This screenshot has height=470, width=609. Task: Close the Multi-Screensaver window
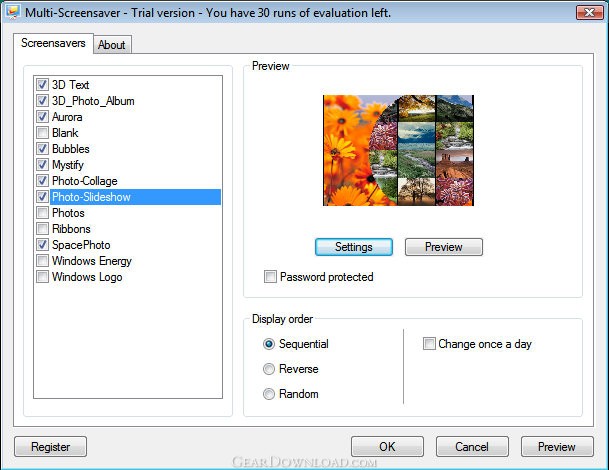589,12
